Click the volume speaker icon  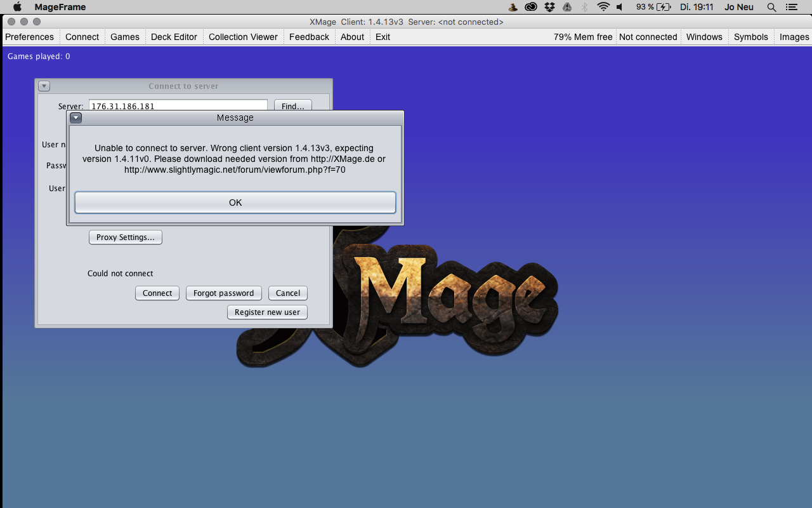pos(620,7)
